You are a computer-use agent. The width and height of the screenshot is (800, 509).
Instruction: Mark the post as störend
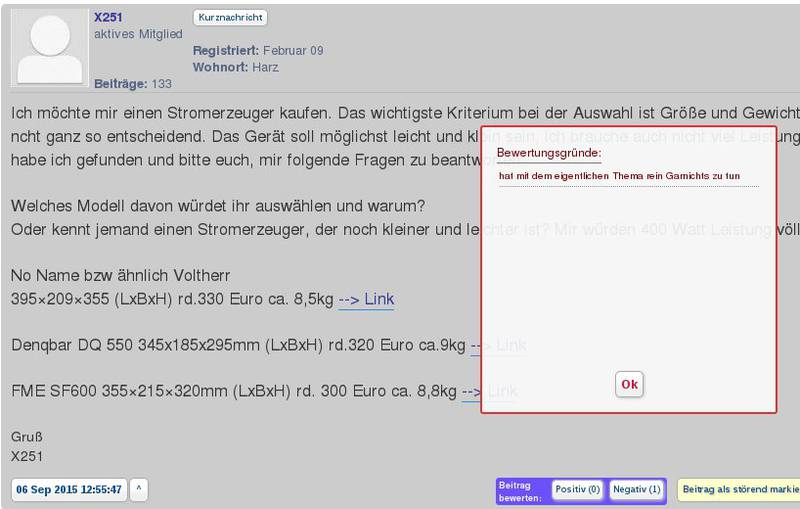[739, 490]
